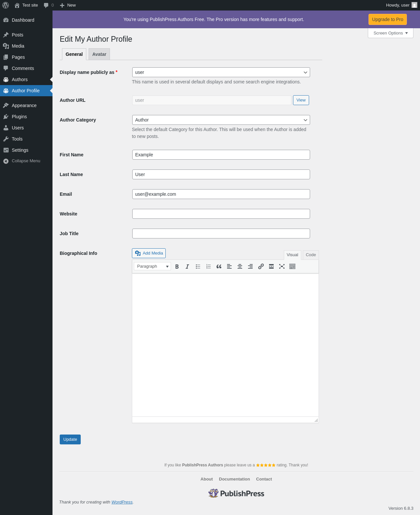Select Author Profile in sidebar

coord(26,91)
